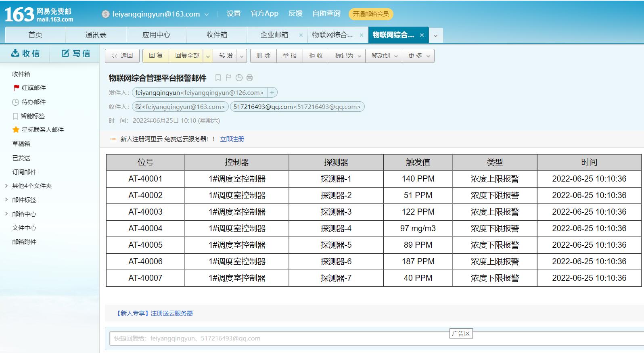Add the sender via the plus icon
The height and width of the screenshot is (353, 644).
tap(272, 93)
